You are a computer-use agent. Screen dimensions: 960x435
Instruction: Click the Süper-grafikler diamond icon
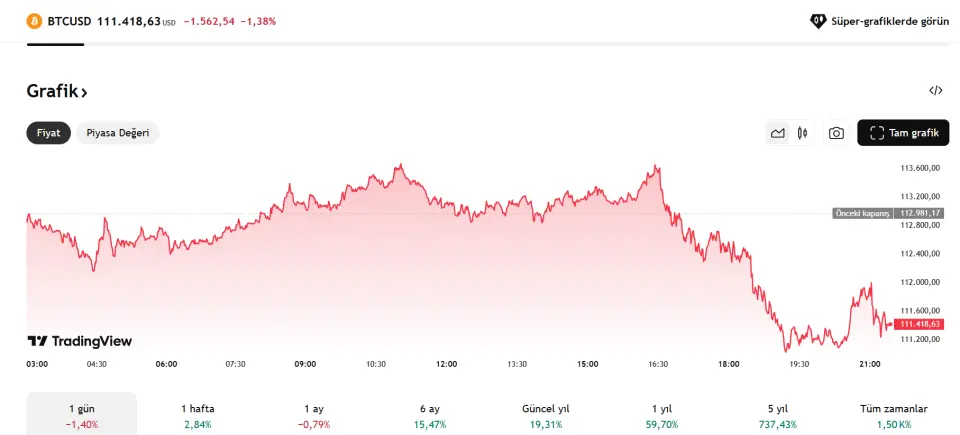tap(818, 21)
